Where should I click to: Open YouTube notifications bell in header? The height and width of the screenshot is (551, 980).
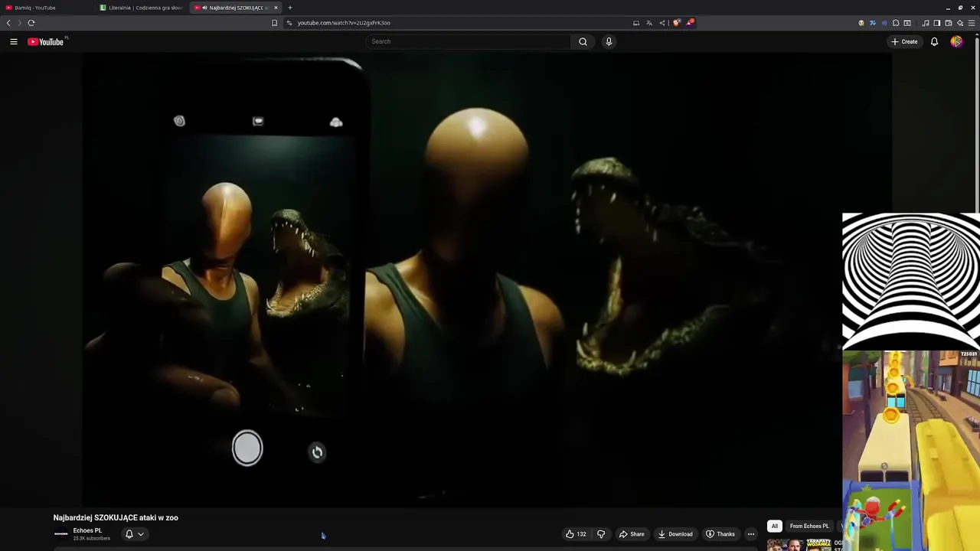pyautogui.click(x=934, y=41)
